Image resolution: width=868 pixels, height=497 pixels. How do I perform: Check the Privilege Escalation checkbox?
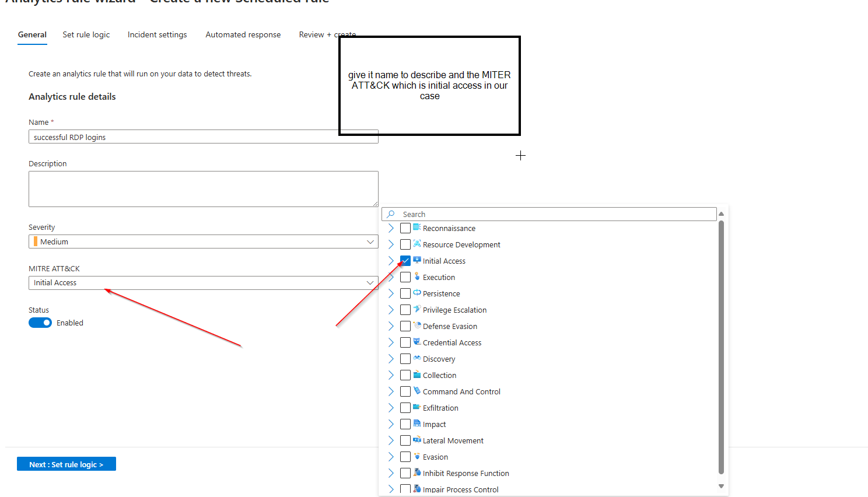[x=405, y=310]
